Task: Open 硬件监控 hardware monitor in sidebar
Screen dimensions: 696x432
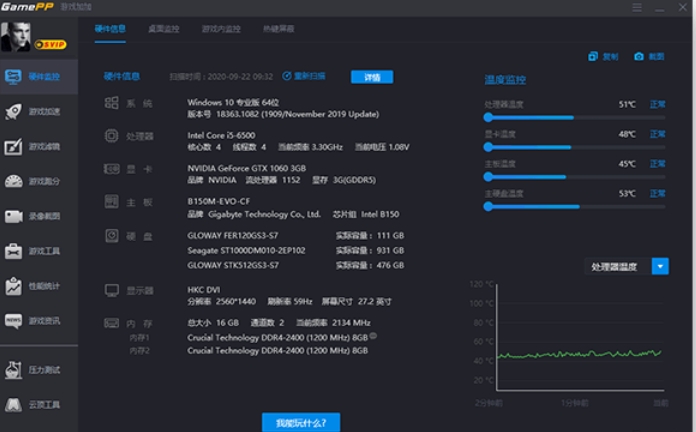Action: pos(39,77)
